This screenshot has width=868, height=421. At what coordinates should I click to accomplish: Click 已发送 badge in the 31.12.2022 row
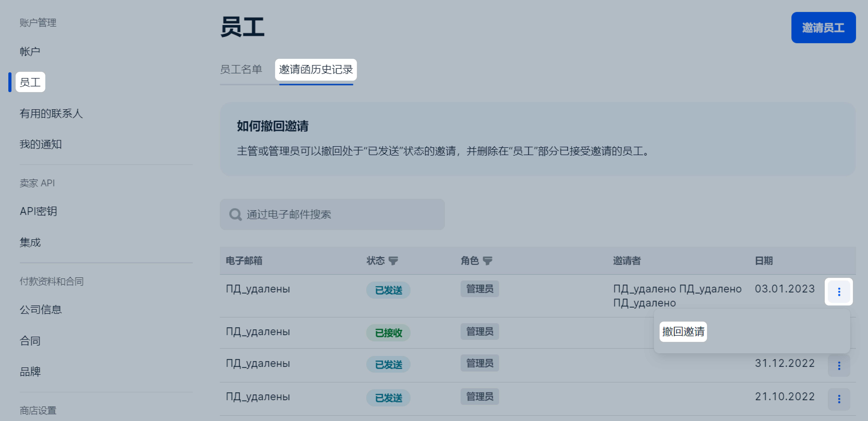coord(388,364)
